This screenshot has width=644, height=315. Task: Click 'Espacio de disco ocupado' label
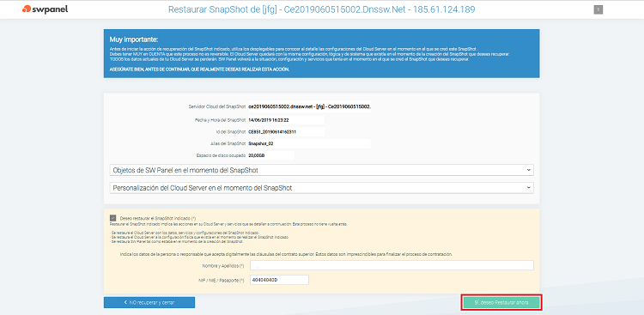click(221, 155)
